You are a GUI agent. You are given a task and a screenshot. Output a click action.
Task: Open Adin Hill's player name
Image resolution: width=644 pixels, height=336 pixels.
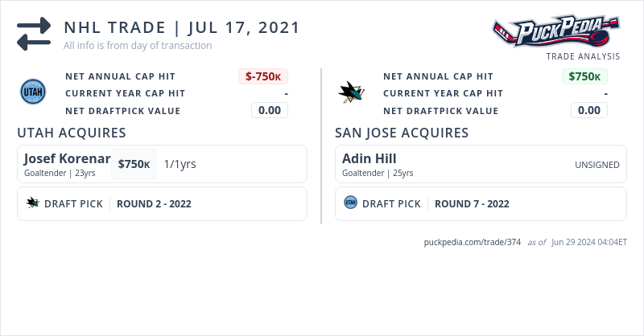click(369, 158)
